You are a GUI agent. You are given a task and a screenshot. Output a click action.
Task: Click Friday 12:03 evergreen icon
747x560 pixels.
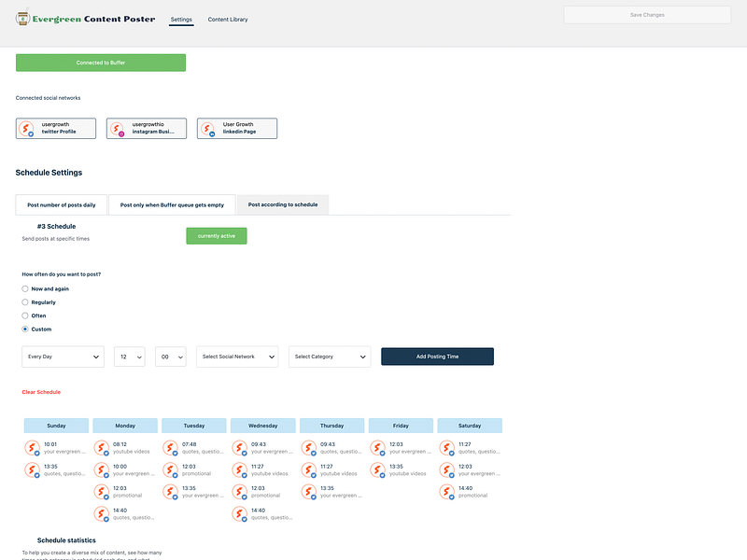378,448
